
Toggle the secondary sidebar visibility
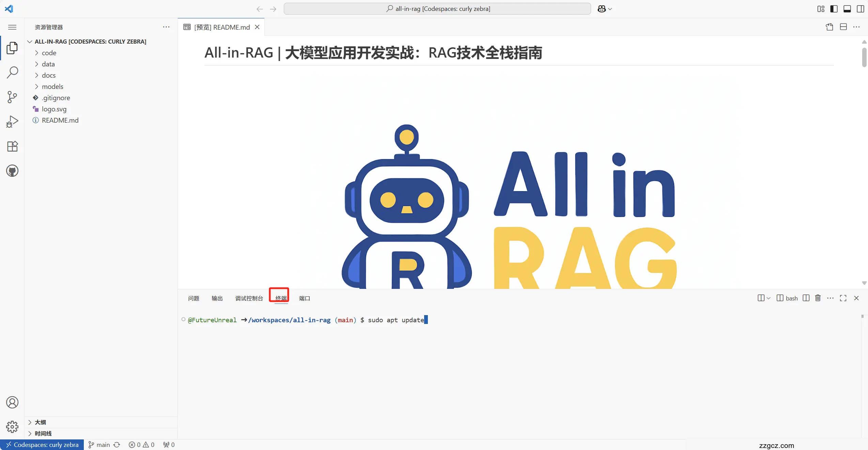[860, 9]
